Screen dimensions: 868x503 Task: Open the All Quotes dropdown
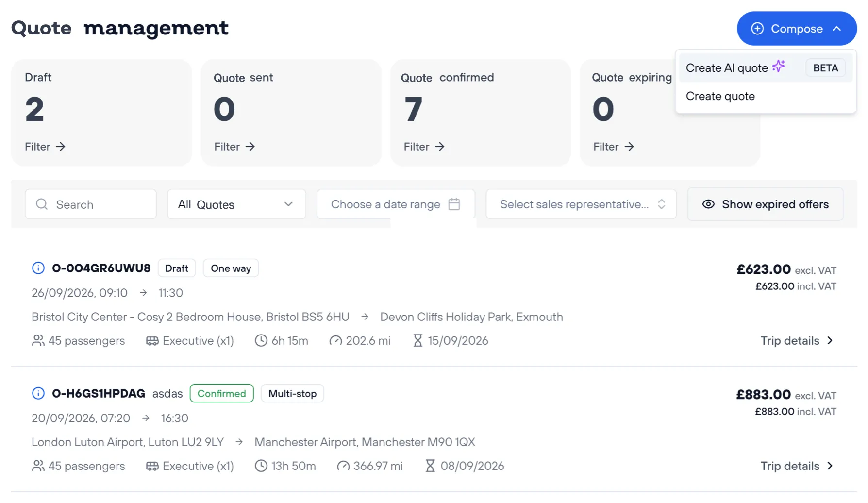pyautogui.click(x=236, y=204)
